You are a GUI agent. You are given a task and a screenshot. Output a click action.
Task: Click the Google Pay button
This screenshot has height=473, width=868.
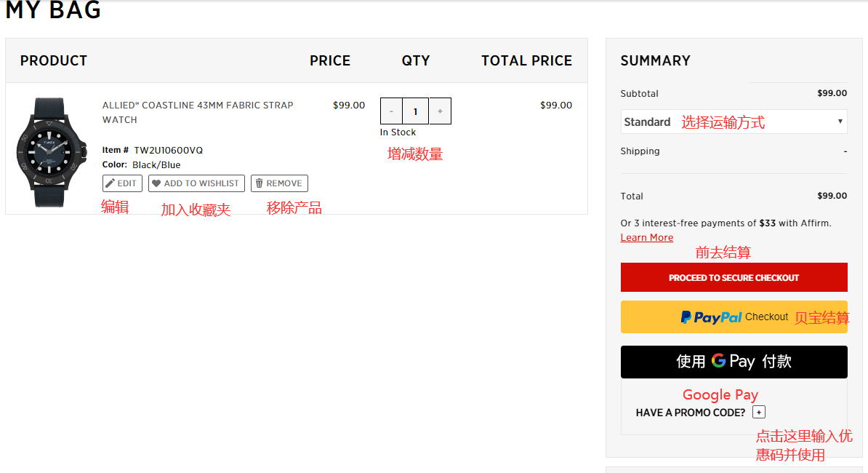click(734, 362)
